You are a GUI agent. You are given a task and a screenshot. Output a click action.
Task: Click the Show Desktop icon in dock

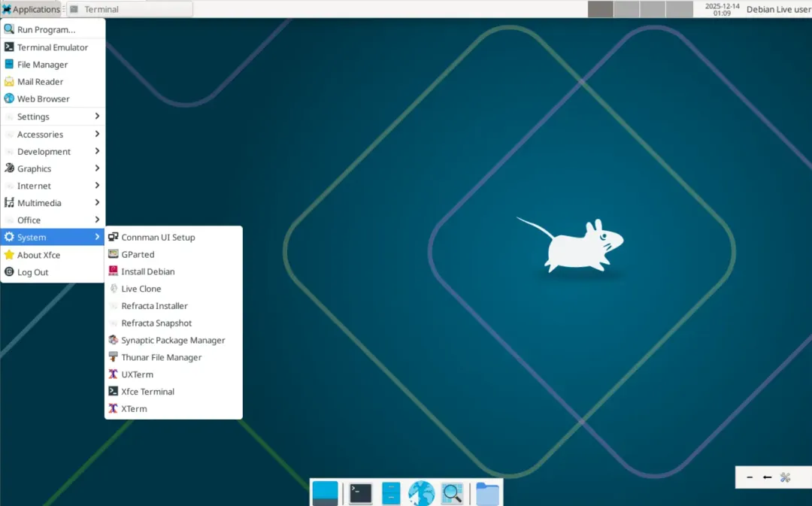(x=326, y=493)
